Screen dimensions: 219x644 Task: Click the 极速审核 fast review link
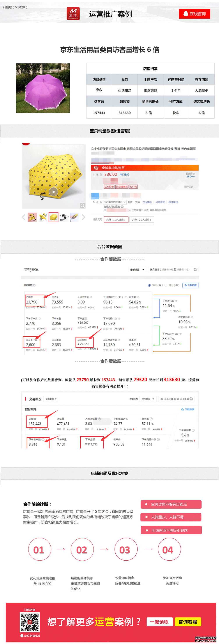click(x=173, y=202)
